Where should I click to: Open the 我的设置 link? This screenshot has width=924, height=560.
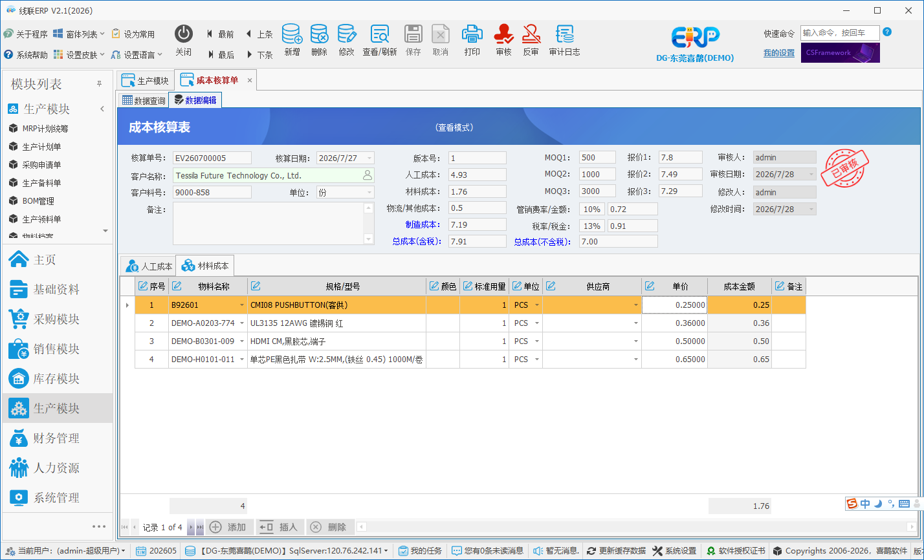pyautogui.click(x=778, y=53)
